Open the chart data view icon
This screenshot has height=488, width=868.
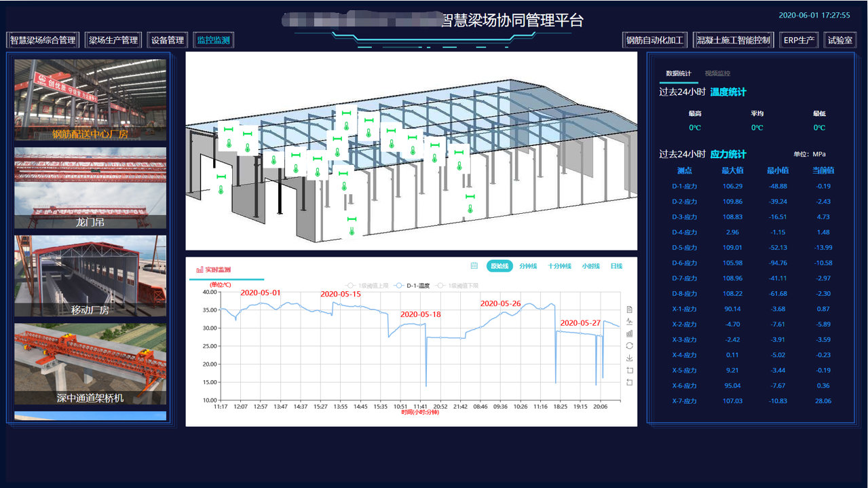(x=629, y=309)
